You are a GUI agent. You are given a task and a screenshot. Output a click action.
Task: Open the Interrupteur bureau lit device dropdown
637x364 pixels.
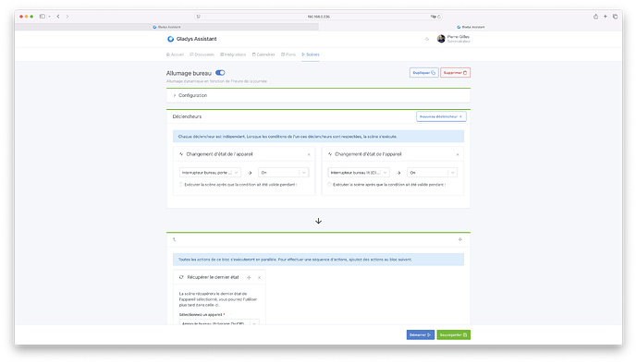point(359,173)
